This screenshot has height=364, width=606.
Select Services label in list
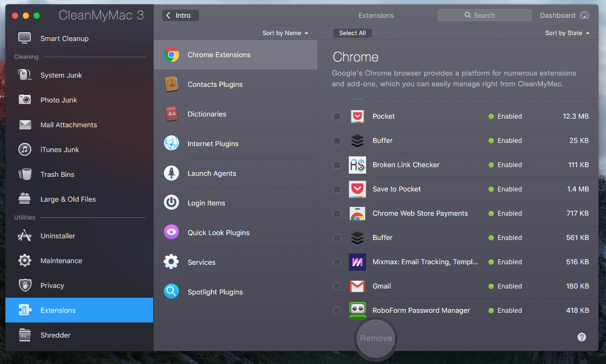pos(201,263)
